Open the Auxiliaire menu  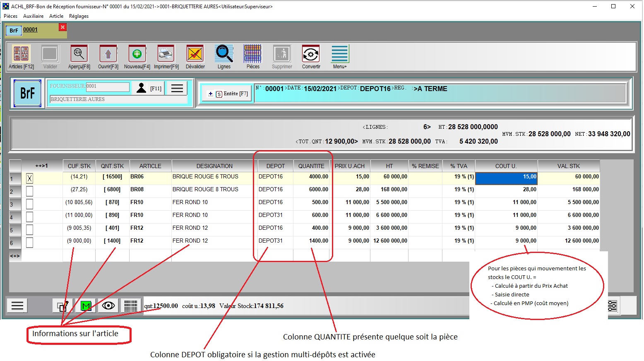click(x=33, y=16)
